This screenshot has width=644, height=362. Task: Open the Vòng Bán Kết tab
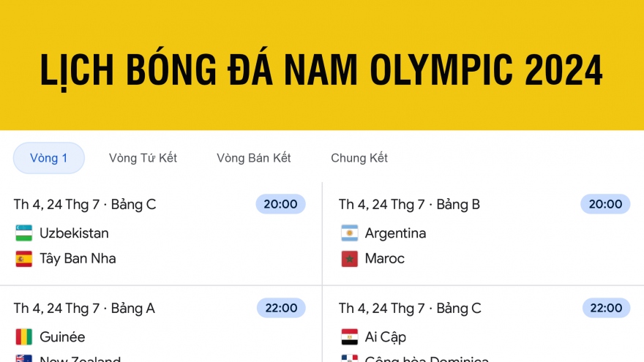coord(254,158)
